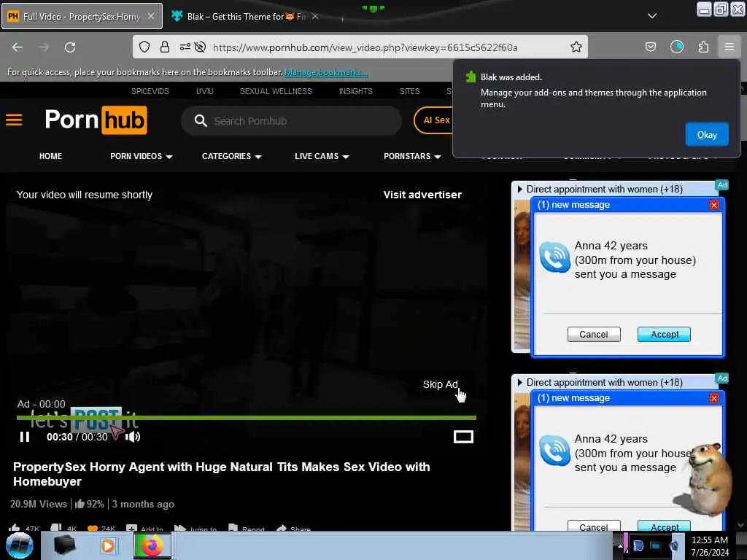Click the 20.9M Views text
The image size is (747, 560).
(x=39, y=504)
